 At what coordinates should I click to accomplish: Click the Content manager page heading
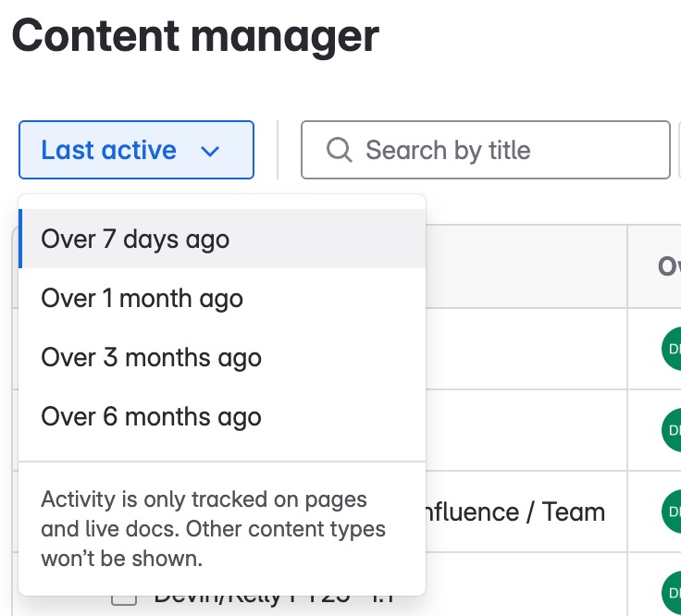click(x=195, y=36)
